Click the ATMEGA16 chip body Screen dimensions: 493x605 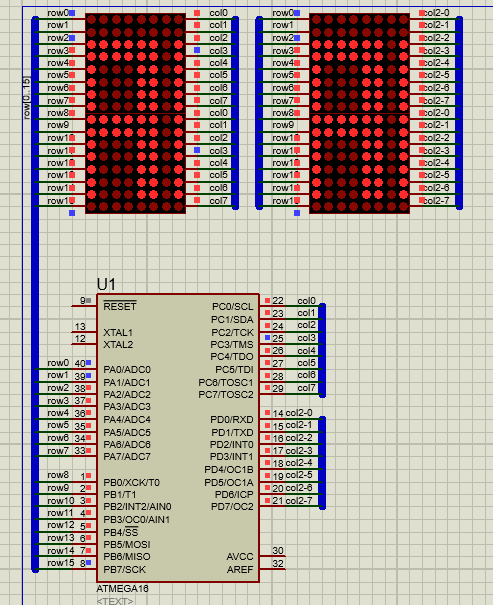pyautogui.click(x=178, y=438)
